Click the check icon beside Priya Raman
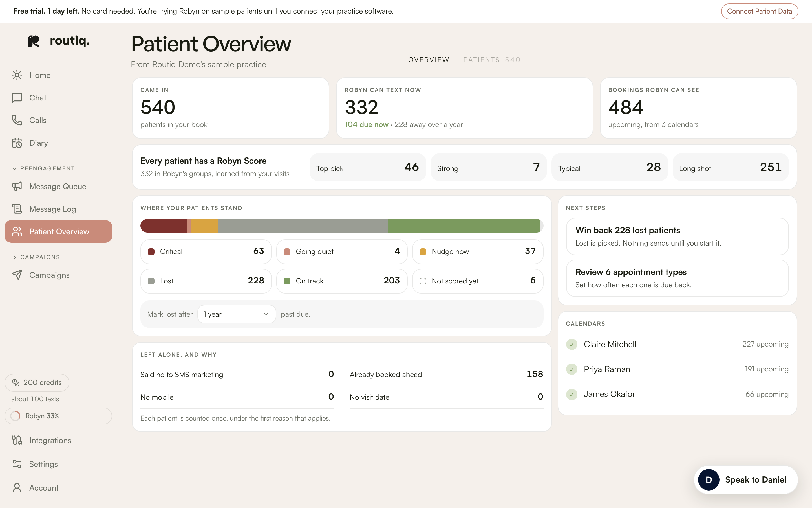 [x=572, y=369]
